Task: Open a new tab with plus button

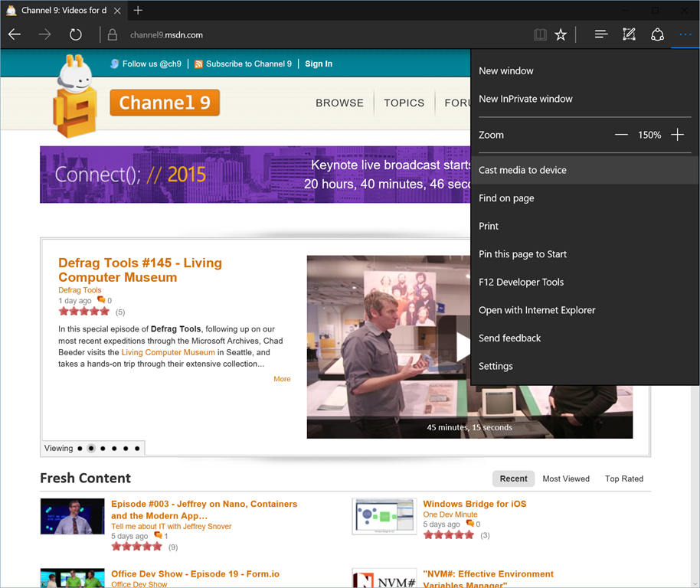Action: [138, 10]
